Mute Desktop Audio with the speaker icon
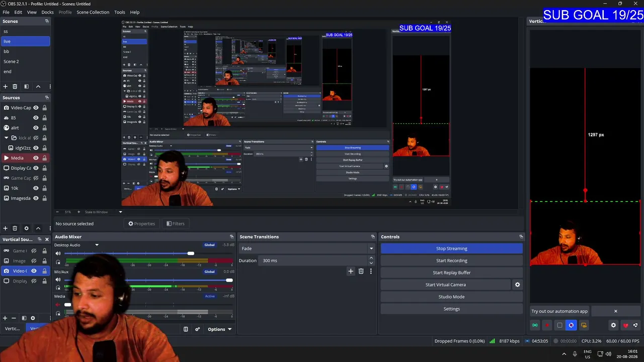The width and height of the screenshot is (644, 362). [58, 253]
